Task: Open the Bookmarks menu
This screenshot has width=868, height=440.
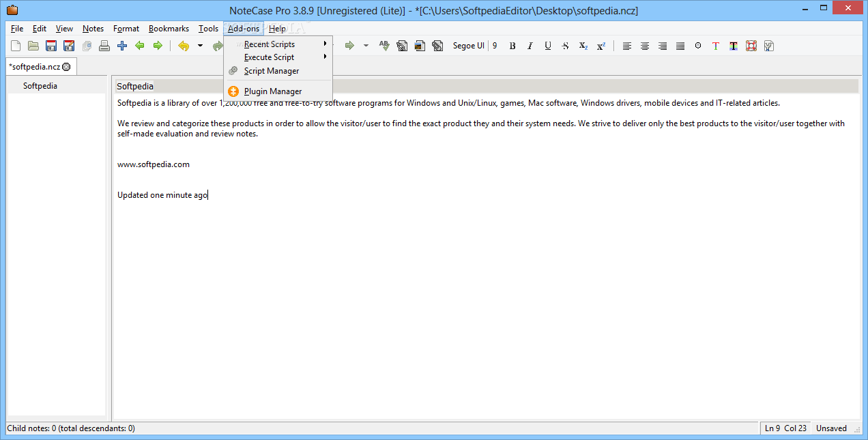Action: pos(169,29)
